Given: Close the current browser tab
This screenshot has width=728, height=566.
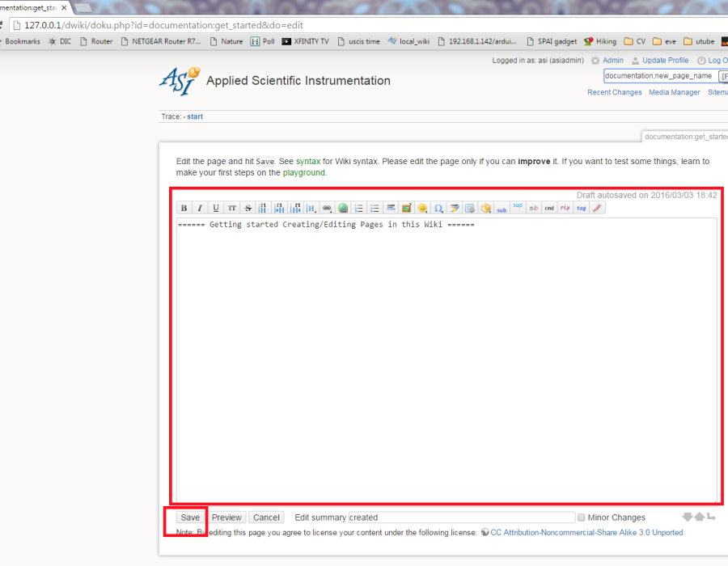Looking at the screenshot, I should [x=64, y=8].
